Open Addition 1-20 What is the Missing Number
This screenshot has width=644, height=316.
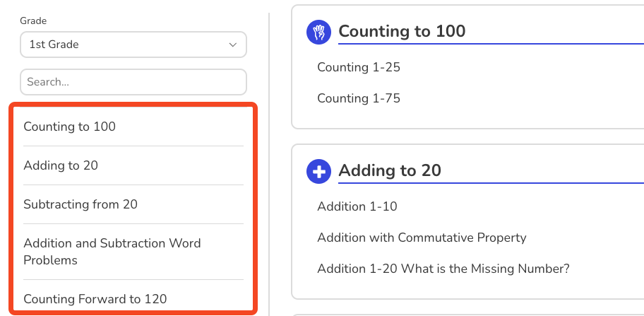(x=443, y=269)
